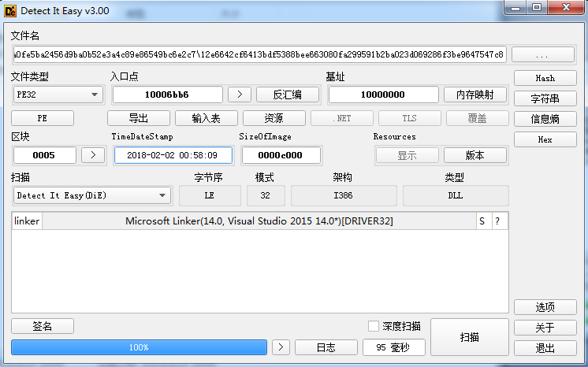
Task: Click the 95 毫秒 scan time button
Action: click(x=394, y=347)
